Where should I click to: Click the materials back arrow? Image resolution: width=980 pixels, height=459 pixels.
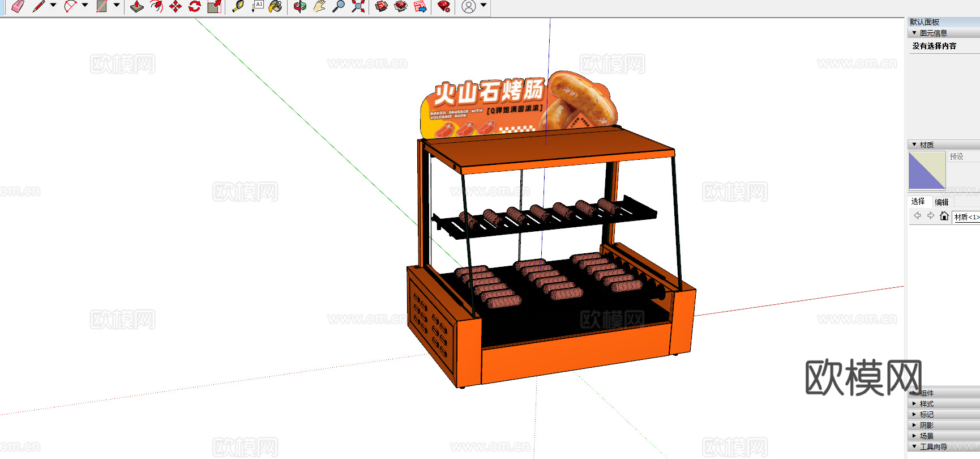pyautogui.click(x=917, y=216)
